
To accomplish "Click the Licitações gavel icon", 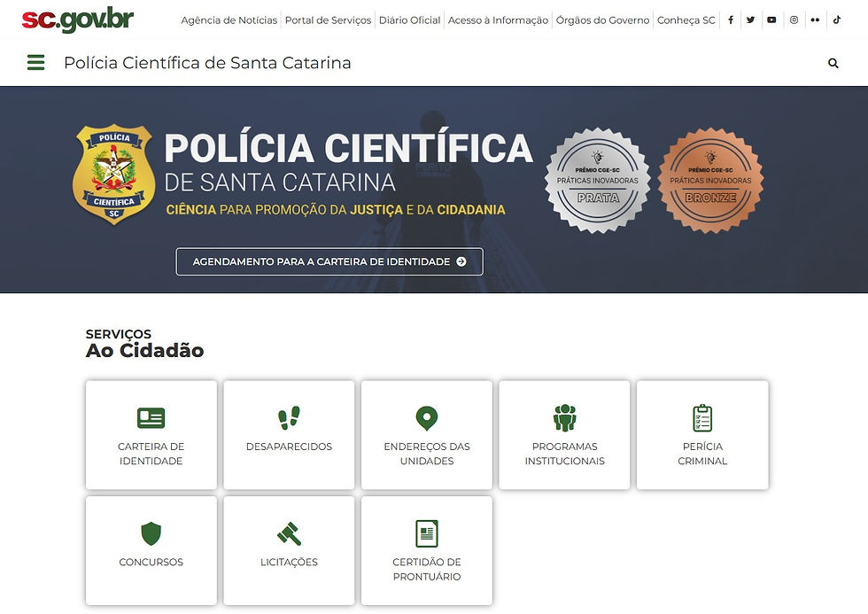I will (x=288, y=532).
